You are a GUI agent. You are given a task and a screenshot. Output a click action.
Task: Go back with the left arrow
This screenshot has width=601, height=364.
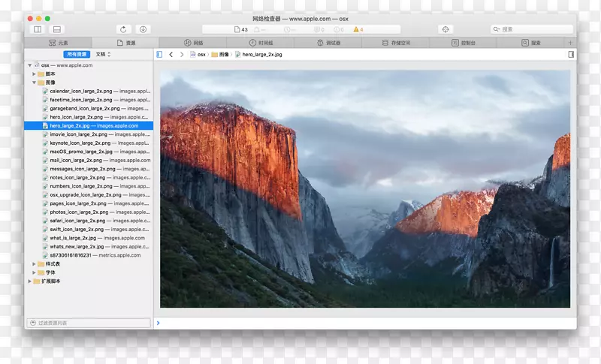click(171, 54)
